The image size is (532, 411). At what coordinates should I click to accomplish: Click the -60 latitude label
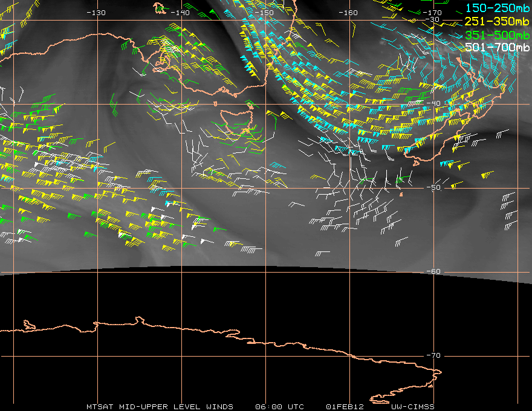433,271
